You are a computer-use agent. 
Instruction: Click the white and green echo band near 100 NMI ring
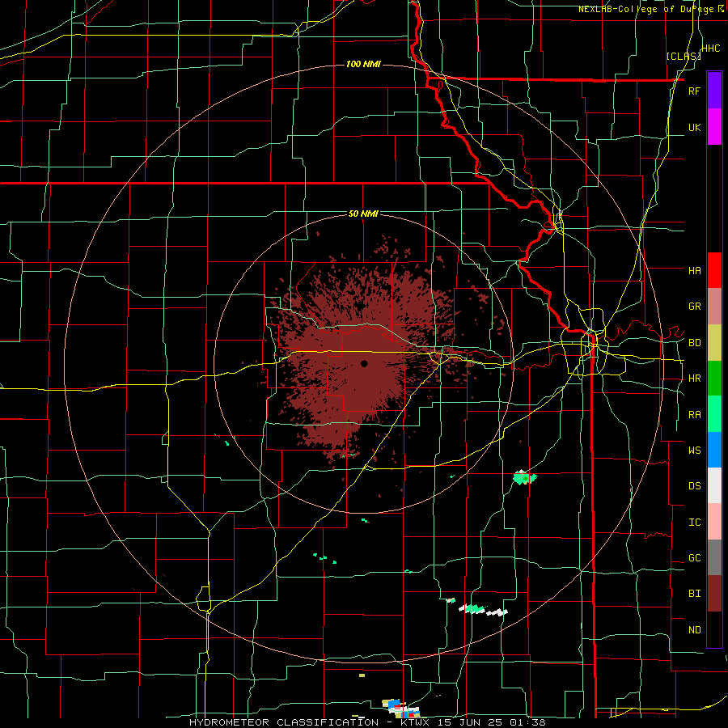coord(483,610)
